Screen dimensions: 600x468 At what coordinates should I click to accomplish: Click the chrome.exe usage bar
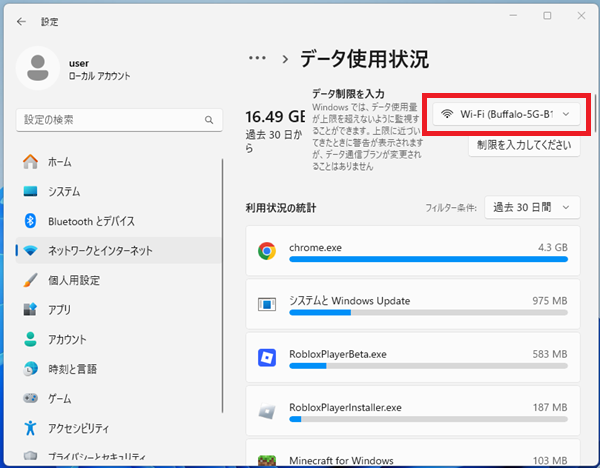click(x=428, y=259)
